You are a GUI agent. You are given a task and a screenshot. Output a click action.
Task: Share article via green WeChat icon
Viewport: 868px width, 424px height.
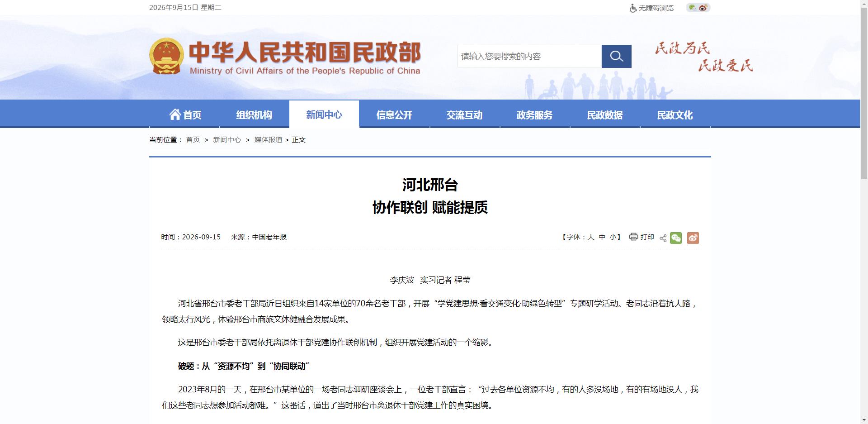(x=676, y=238)
